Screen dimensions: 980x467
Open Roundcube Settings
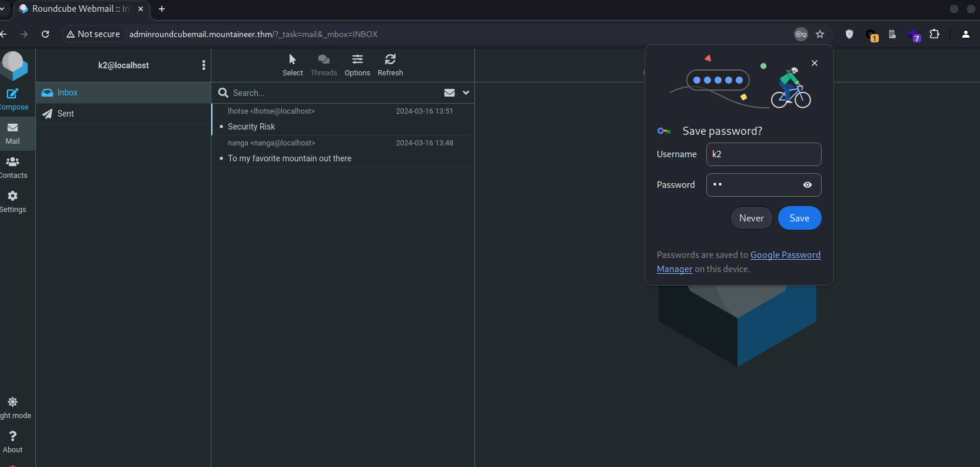(x=13, y=196)
